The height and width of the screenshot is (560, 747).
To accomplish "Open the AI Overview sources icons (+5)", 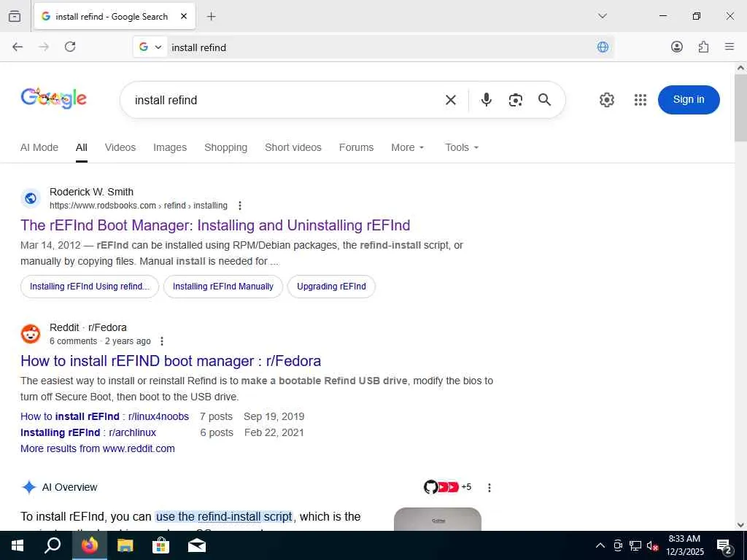I will [x=447, y=487].
